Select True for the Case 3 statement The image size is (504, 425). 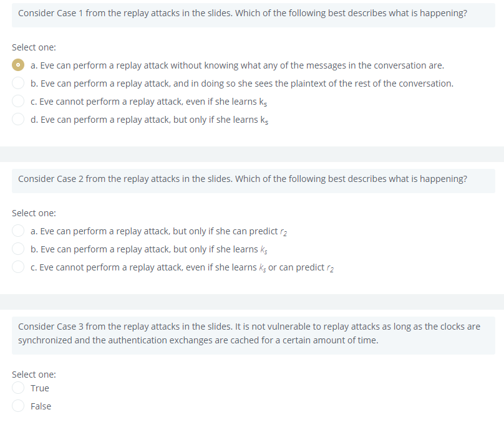pyautogui.click(x=18, y=388)
